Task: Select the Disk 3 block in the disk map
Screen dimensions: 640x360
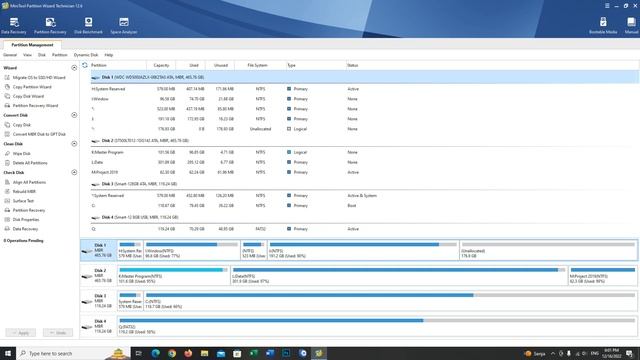Action: [x=98, y=301]
